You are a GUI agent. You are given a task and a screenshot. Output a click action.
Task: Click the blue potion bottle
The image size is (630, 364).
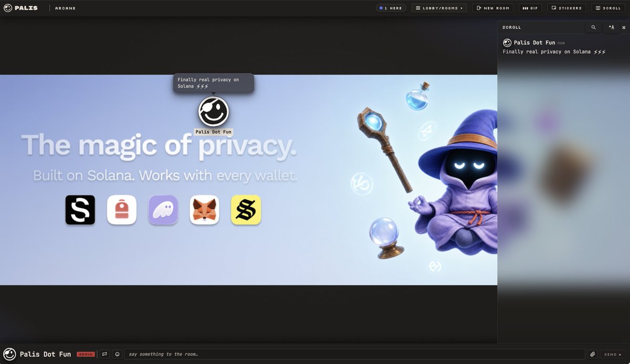click(x=418, y=95)
